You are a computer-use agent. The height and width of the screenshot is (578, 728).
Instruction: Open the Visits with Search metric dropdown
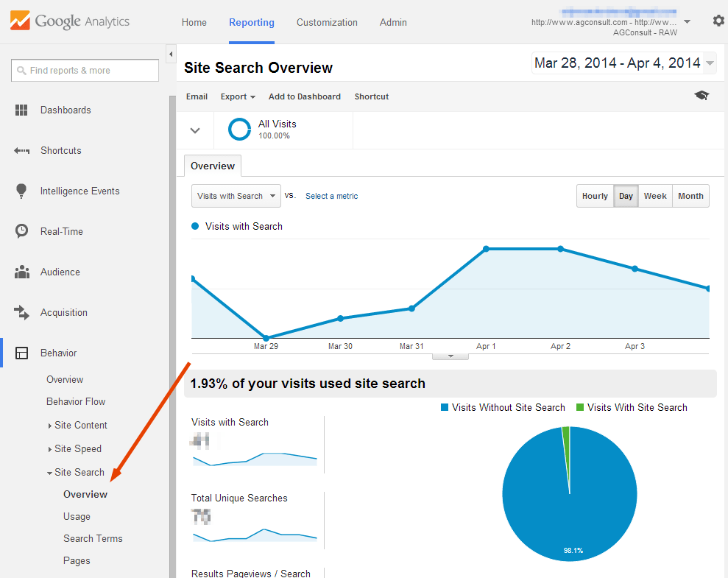pos(236,196)
